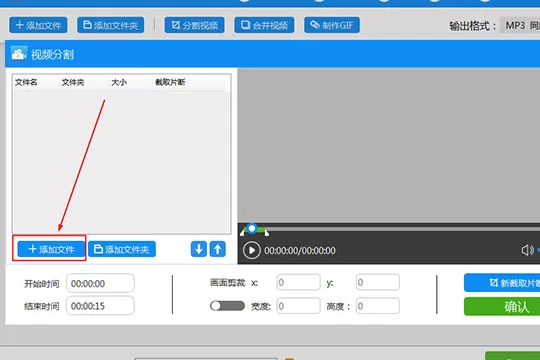Open the 合并视频 merge video tool
This screenshot has width=540, height=360.
tap(264, 25)
